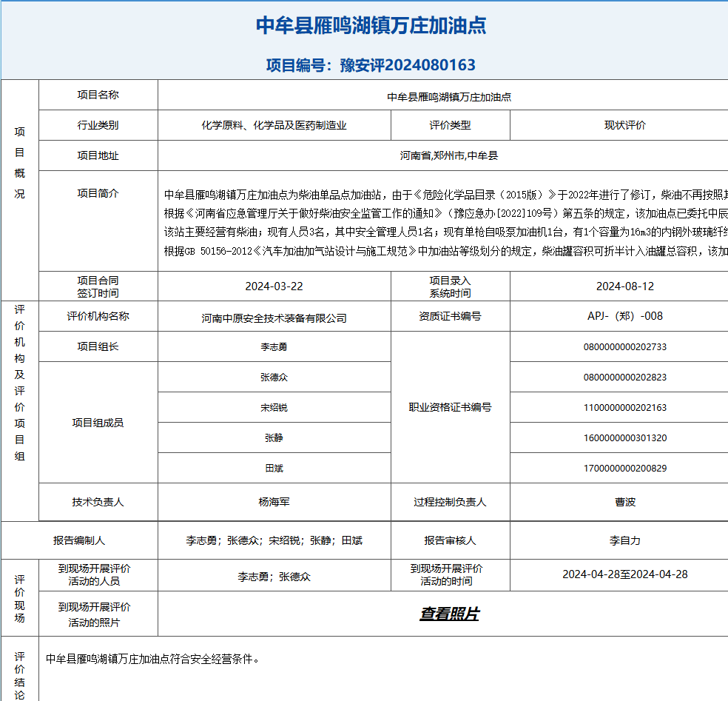Select certificate number 0800000000202823
The image size is (728, 701).
click(625, 378)
